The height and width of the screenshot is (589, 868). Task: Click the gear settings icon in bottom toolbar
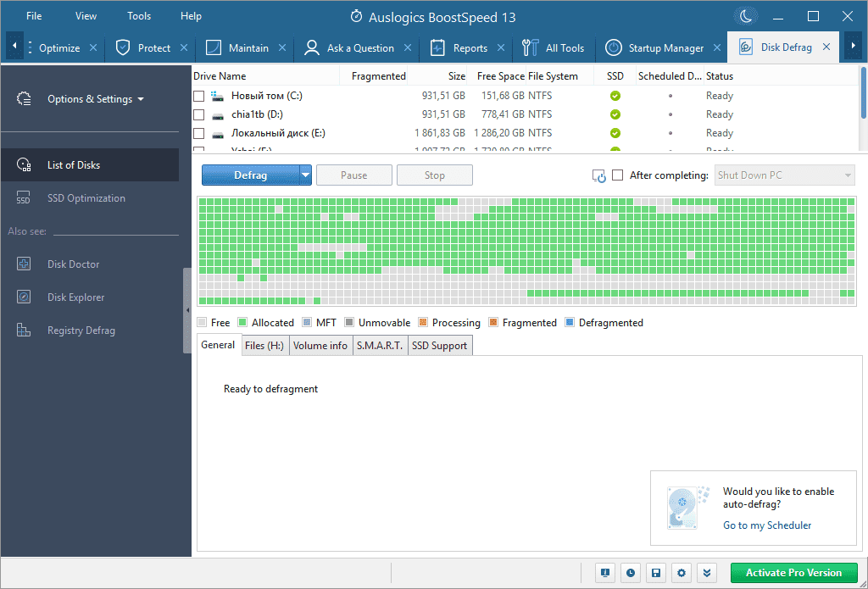tap(682, 572)
